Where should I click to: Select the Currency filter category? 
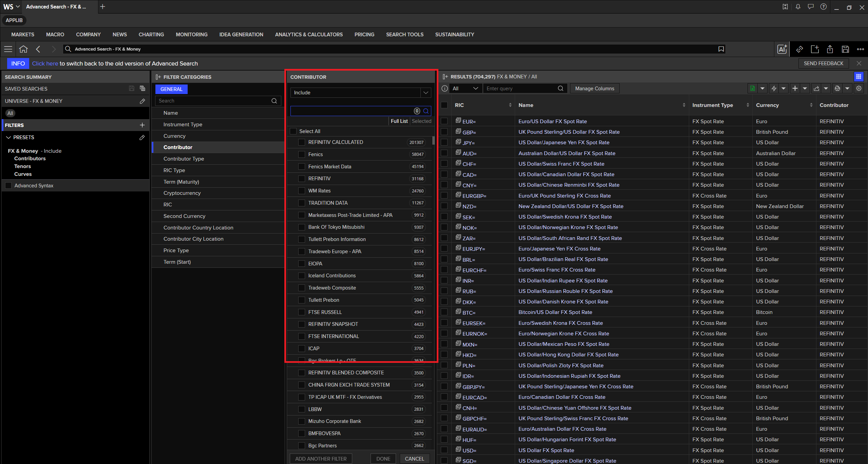(218, 136)
